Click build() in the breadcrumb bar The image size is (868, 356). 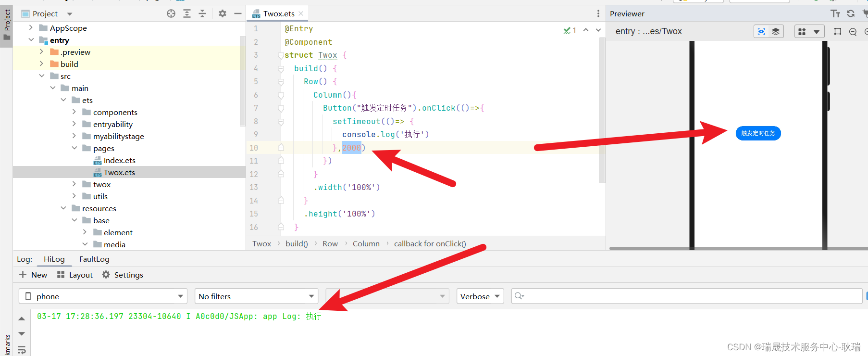(x=297, y=243)
